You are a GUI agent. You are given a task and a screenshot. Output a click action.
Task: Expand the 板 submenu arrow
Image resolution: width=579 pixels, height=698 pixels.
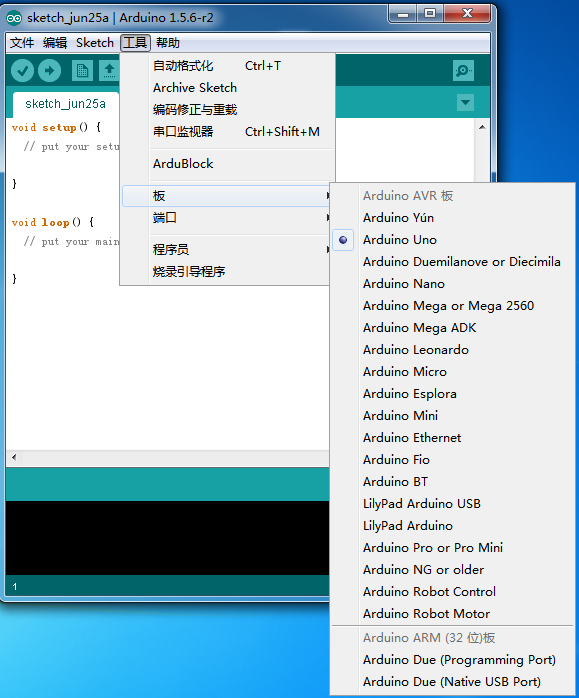pos(328,195)
